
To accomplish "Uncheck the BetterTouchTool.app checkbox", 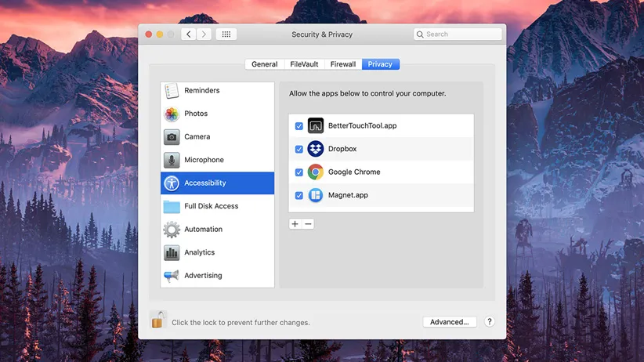I will pos(299,126).
